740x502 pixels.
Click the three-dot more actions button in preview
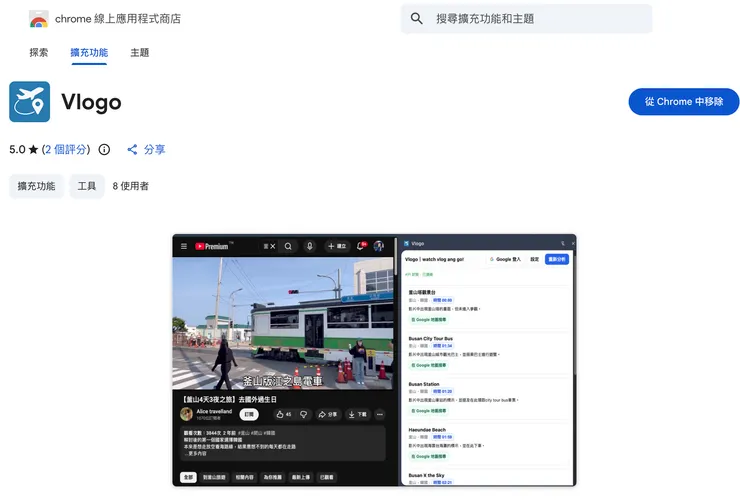pos(380,414)
